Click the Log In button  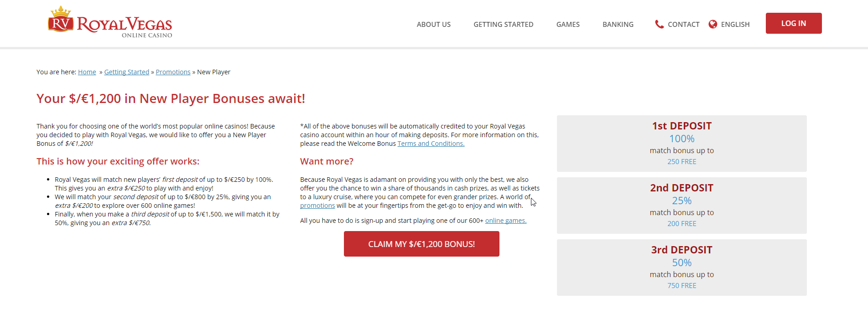click(794, 23)
